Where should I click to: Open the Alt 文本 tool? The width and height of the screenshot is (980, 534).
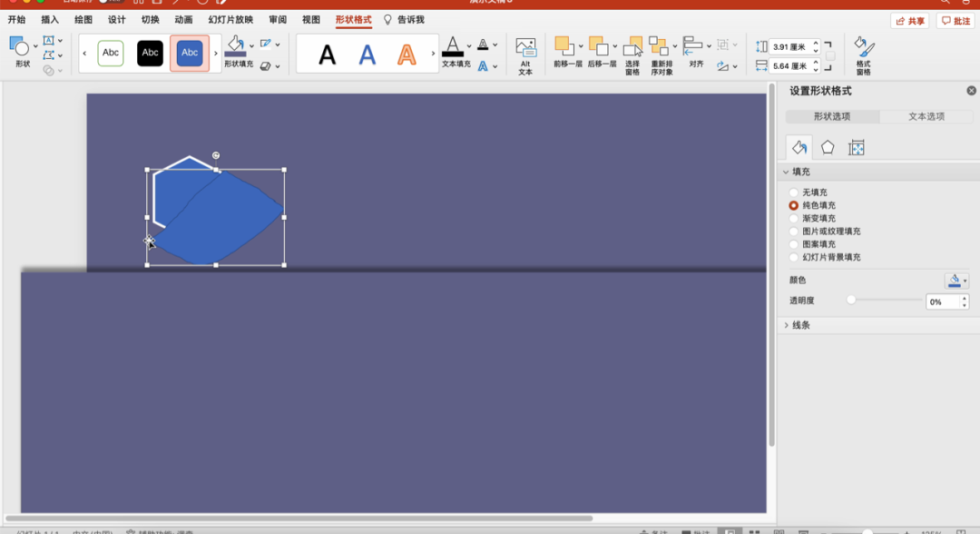point(525,55)
